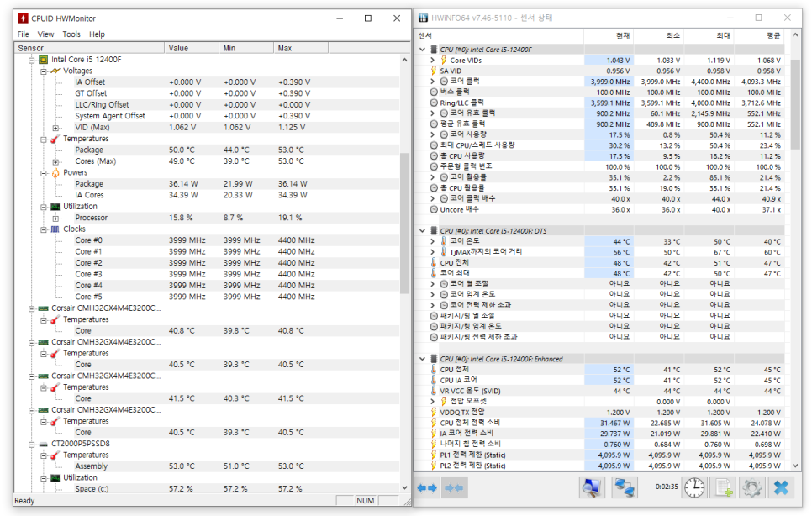The image size is (812, 516).
Task: Click the Sensor column header in HWMonitor
Action: (x=90, y=48)
